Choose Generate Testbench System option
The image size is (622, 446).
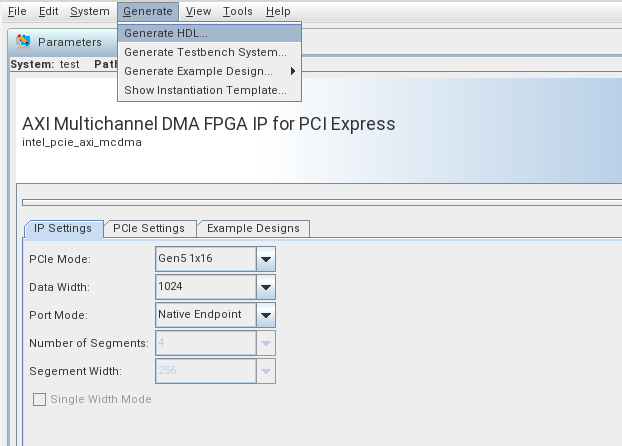click(x=205, y=52)
